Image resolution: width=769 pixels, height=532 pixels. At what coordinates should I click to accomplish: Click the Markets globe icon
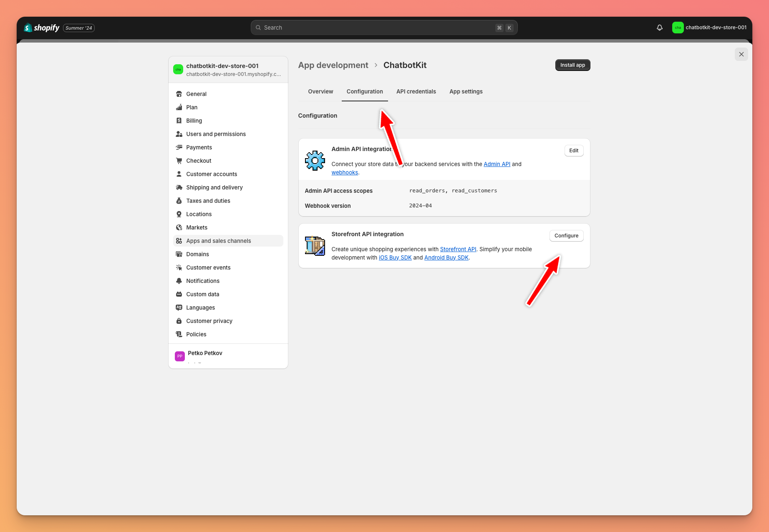coord(179,227)
